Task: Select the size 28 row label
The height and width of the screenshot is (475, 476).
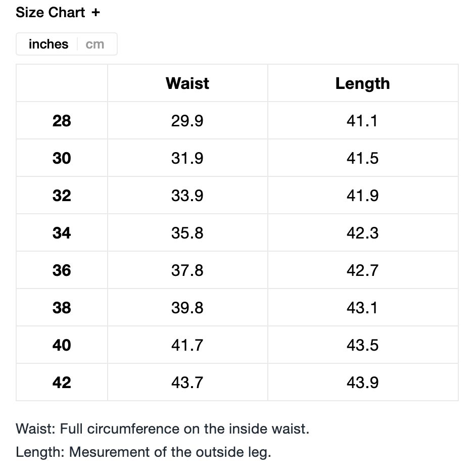Action: click(x=62, y=121)
